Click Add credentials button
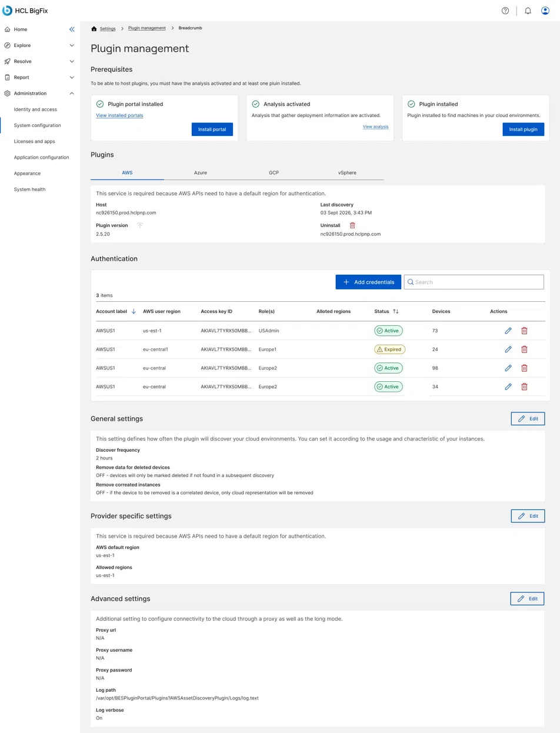The height and width of the screenshot is (733, 560). click(x=368, y=282)
